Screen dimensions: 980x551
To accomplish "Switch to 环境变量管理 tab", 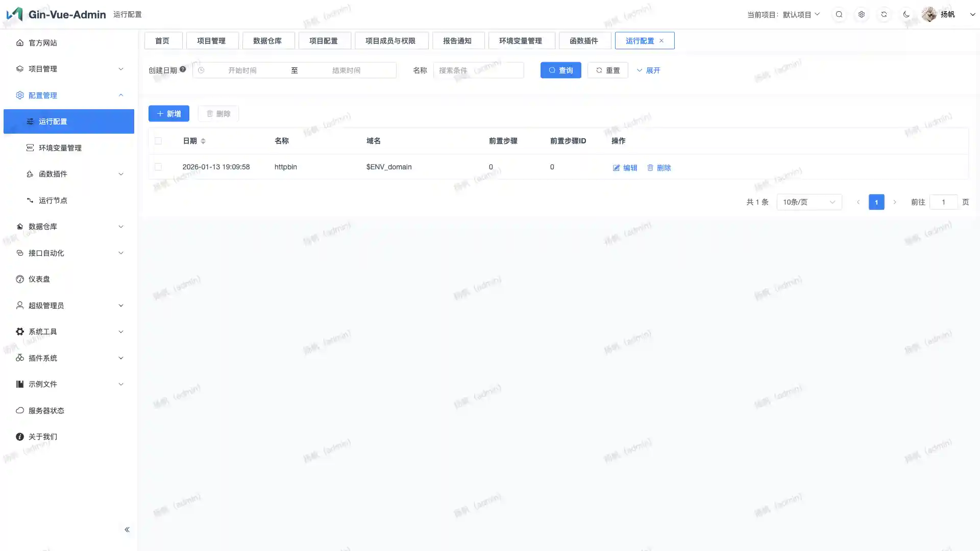I will pos(520,41).
